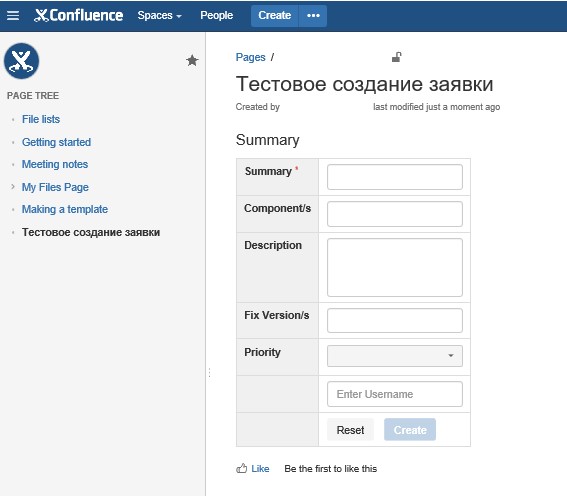Click the sidebar resize handle
This screenshot has width=567, height=496.
pos(209,373)
